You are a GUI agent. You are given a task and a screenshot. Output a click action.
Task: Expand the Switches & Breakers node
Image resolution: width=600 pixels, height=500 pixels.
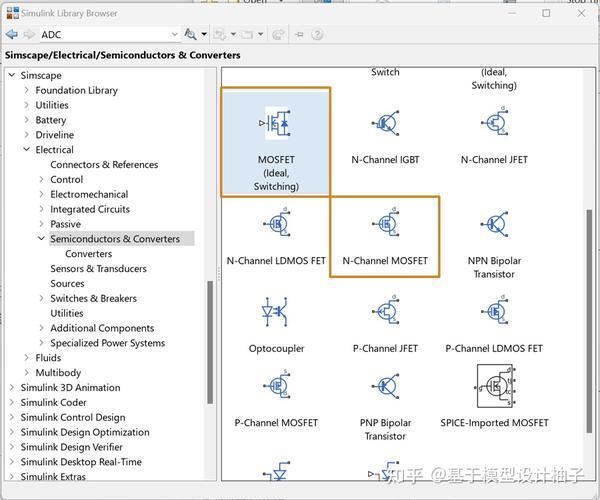[x=41, y=298]
